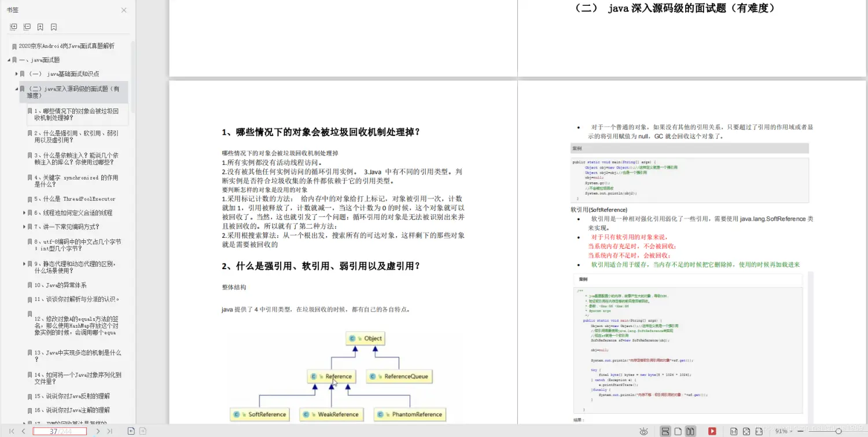868x437 pixels.
Task: Open bookmark 3、什么是依赖注入
Action: (x=76, y=159)
